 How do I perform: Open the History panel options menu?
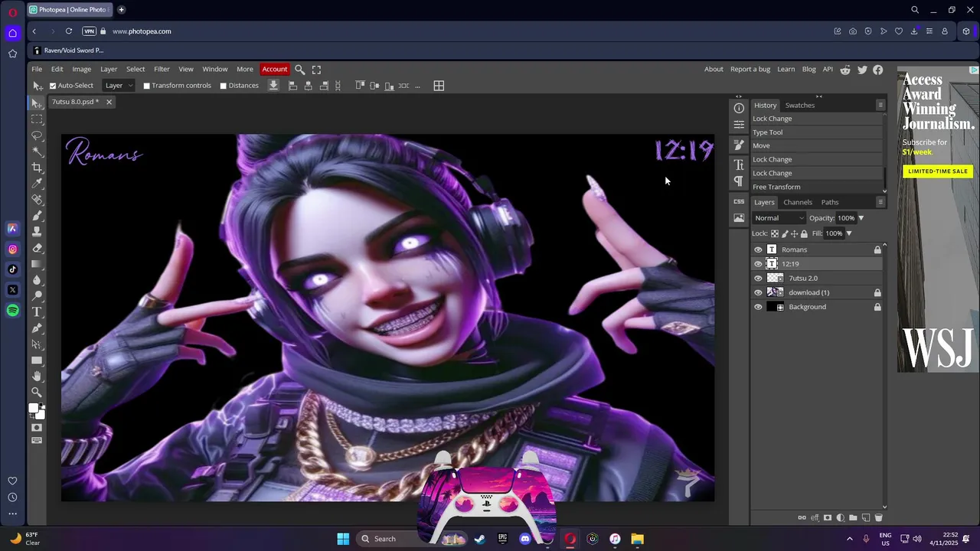click(880, 105)
